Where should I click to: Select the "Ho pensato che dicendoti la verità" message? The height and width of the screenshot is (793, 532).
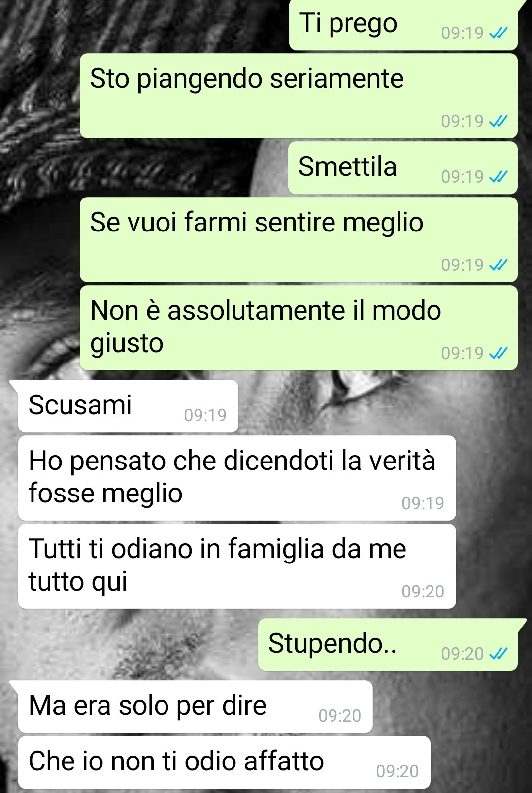pyautogui.click(x=237, y=478)
